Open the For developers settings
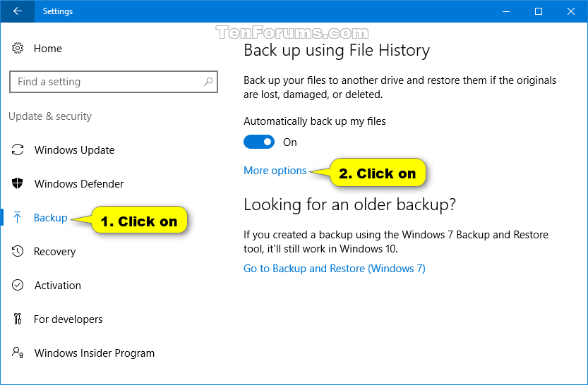 tap(68, 319)
